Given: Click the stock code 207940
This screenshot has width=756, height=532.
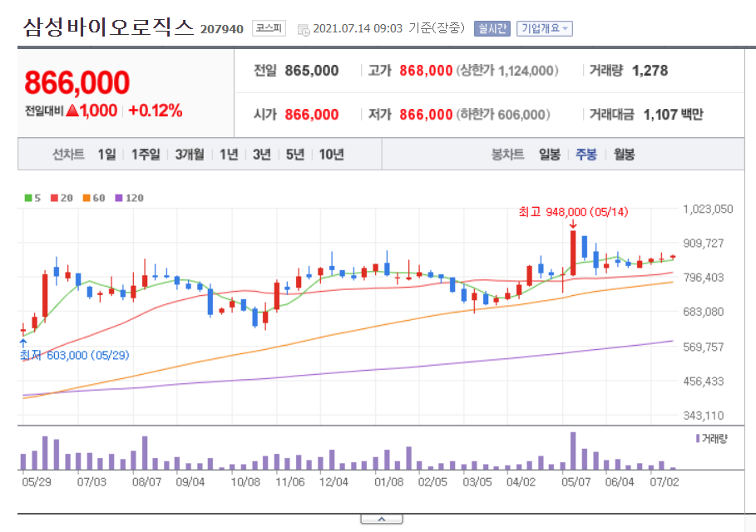Looking at the screenshot, I should tap(222, 29).
